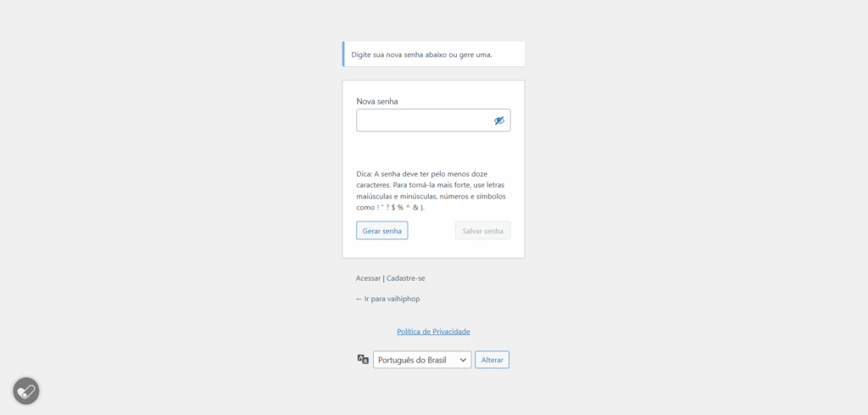Click inside the Nova senha field
868x415 pixels.
pos(424,121)
